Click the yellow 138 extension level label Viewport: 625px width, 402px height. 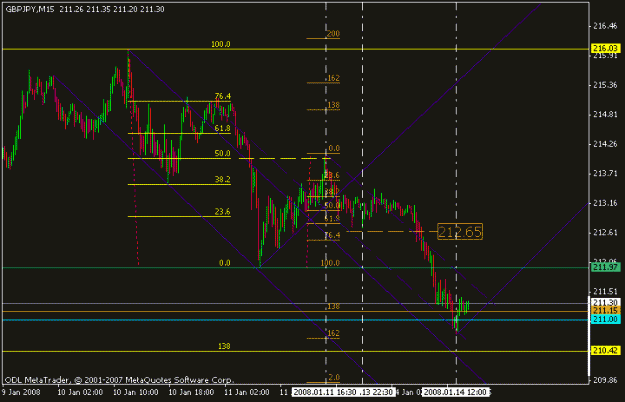(224, 346)
